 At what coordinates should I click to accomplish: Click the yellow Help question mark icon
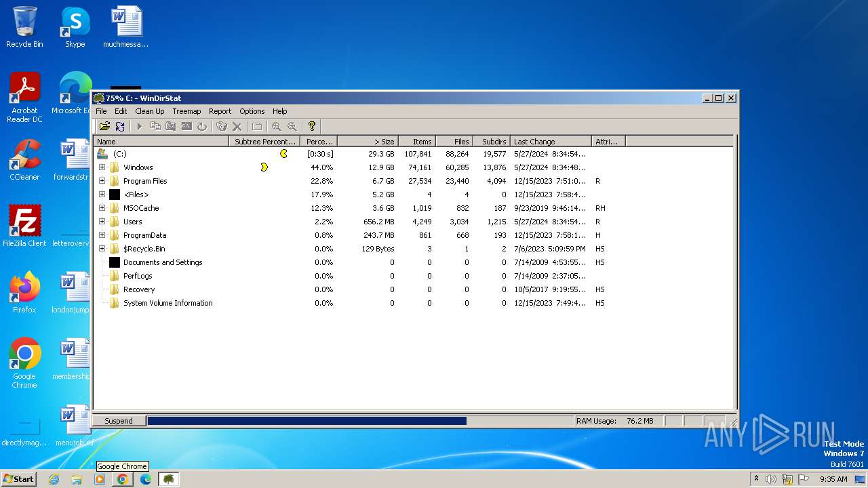312,126
